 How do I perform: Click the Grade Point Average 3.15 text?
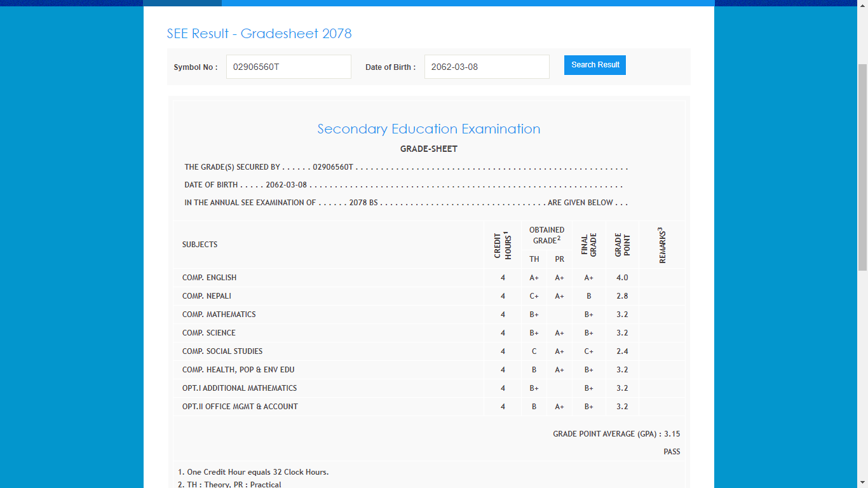pyautogui.click(x=616, y=434)
